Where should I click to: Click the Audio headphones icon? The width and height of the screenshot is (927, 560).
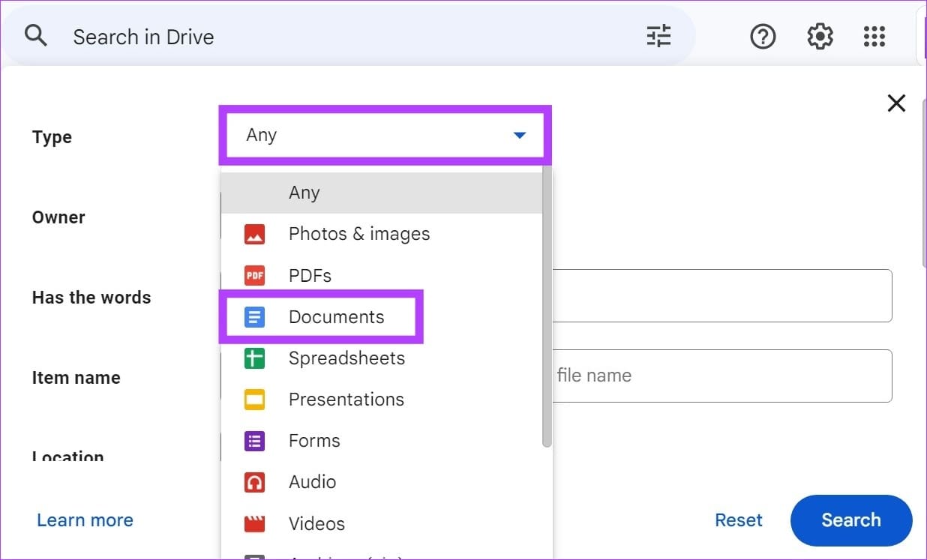click(255, 482)
